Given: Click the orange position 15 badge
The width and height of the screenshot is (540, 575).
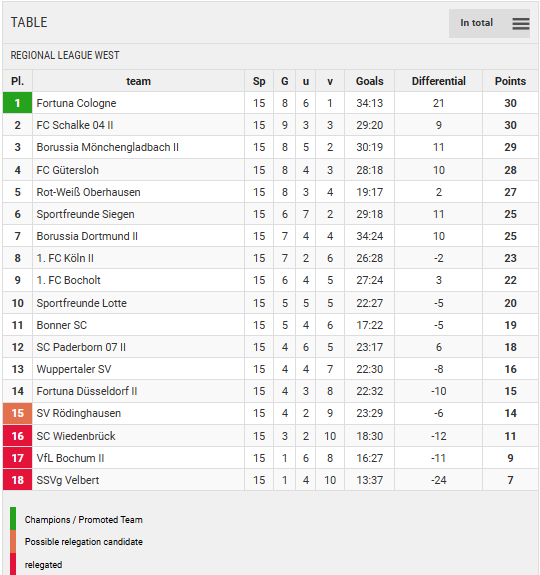Looking at the screenshot, I should [18, 413].
